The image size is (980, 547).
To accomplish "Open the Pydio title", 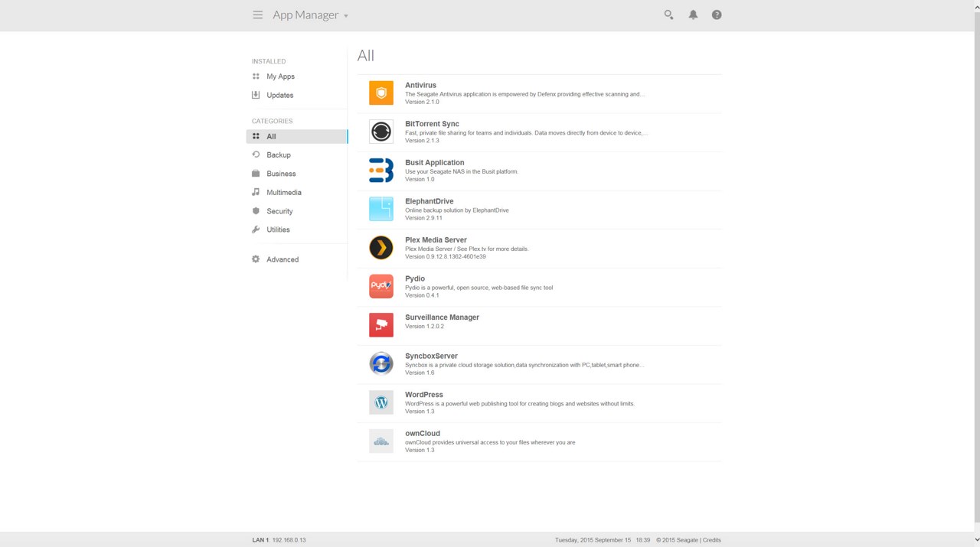I will tap(415, 278).
